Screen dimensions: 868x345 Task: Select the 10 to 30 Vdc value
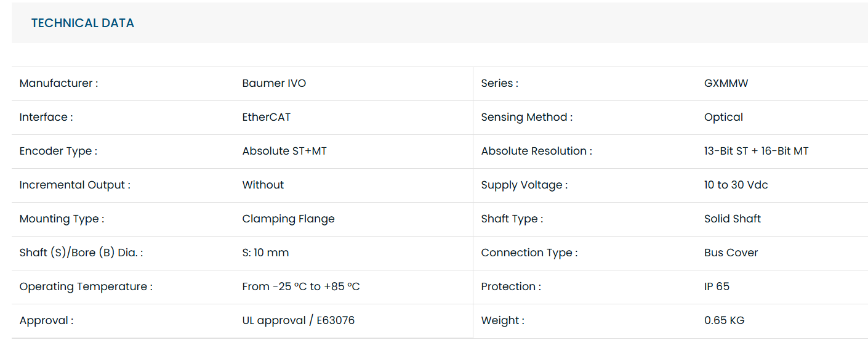[736, 185]
